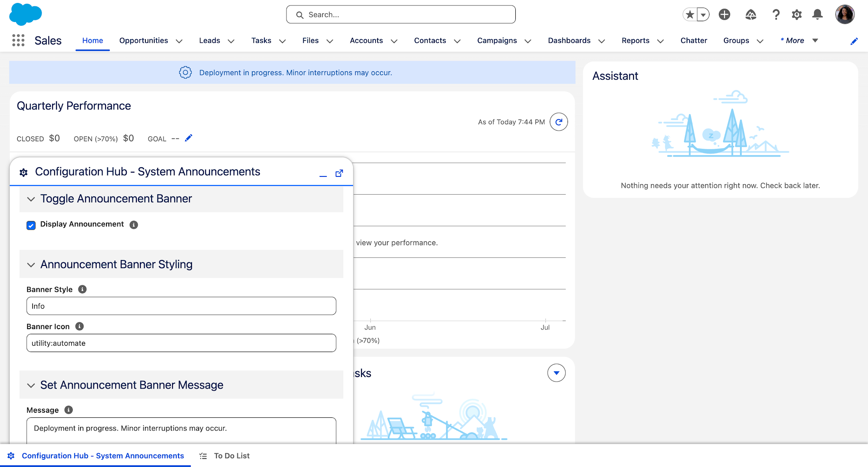Uncheck the Display Announcement checkbox
This screenshot has height=467, width=868.
tap(31, 225)
